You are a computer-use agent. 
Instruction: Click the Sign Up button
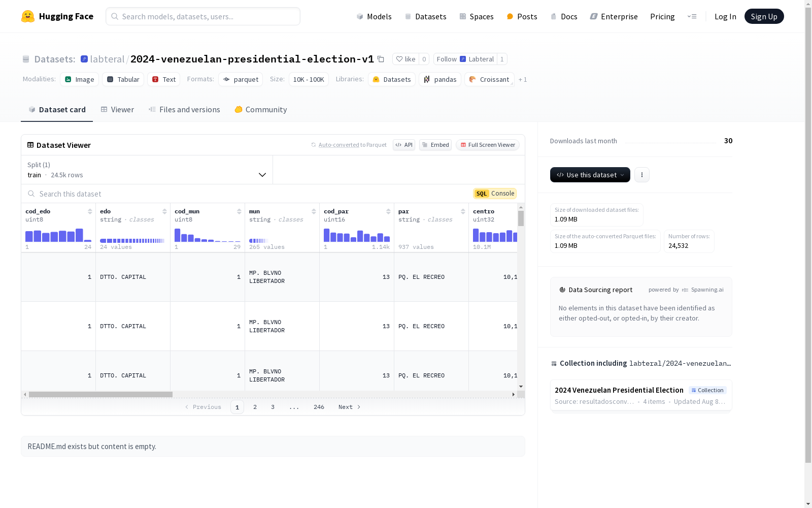coord(764,16)
